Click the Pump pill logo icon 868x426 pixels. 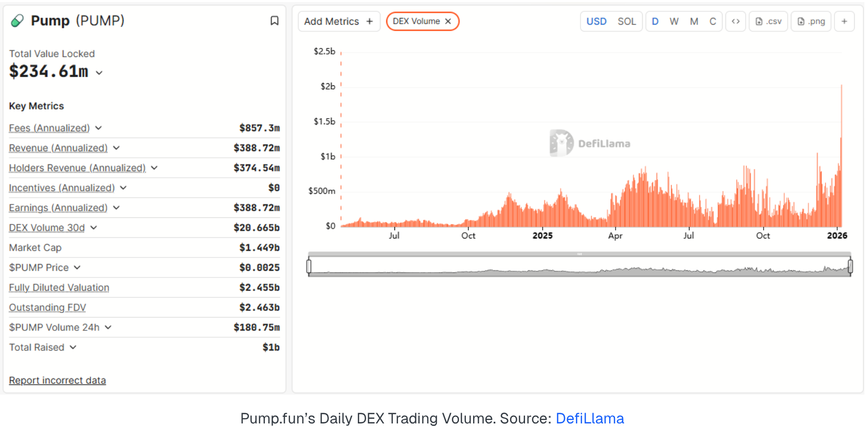click(x=17, y=21)
